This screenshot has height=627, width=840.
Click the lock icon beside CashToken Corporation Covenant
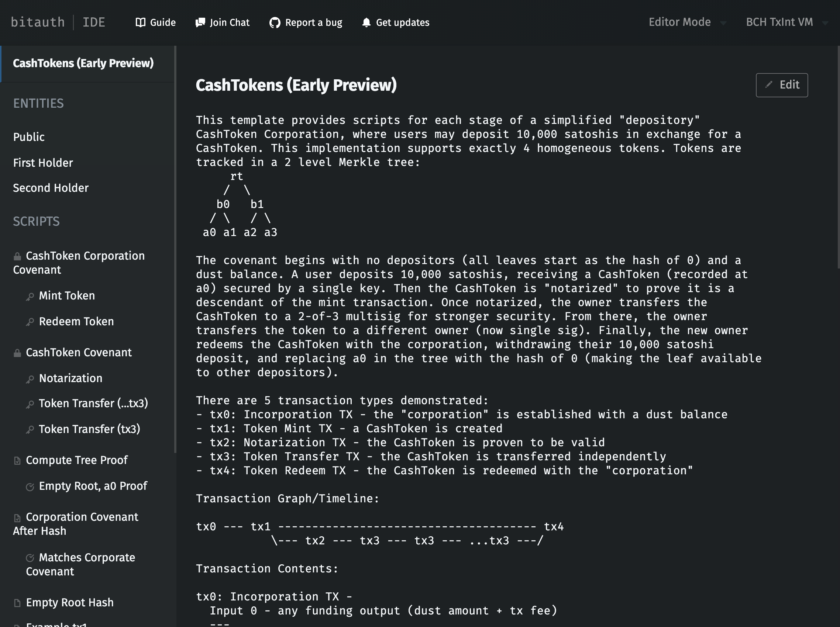coord(17,257)
